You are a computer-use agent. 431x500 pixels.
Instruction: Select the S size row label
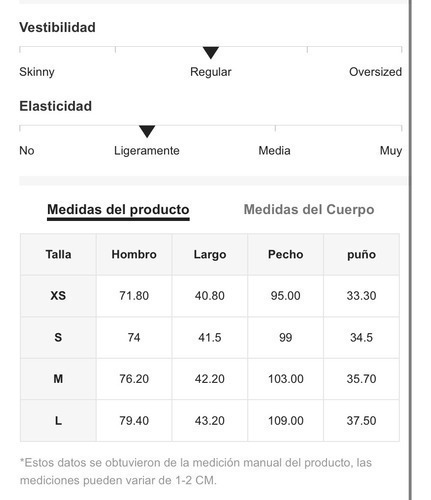58,337
